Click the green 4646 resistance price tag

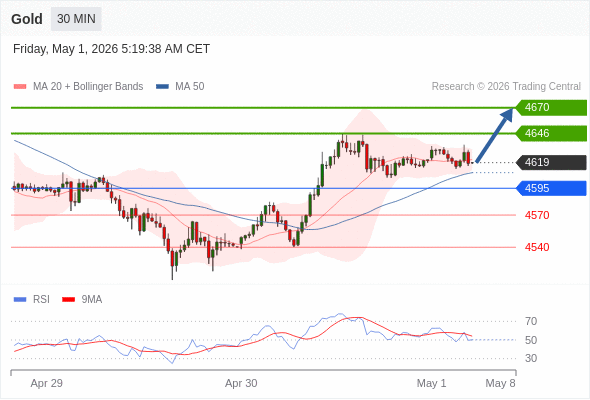coord(551,133)
